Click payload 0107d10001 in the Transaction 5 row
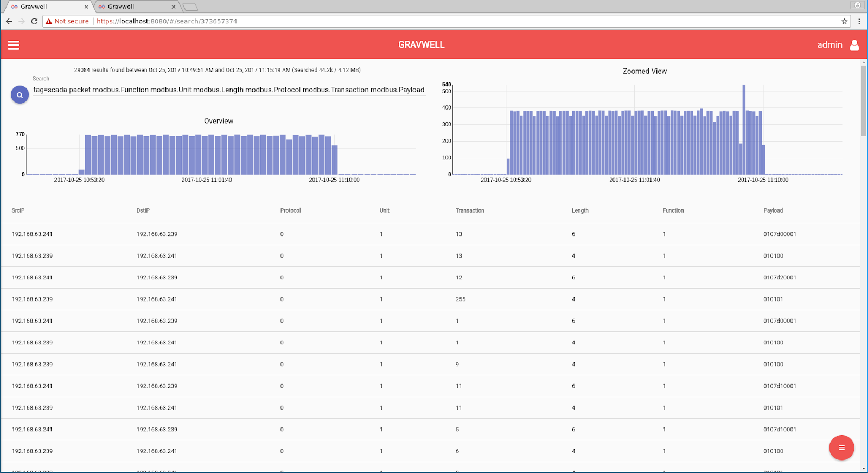868x473 pixels. (780, 430)
